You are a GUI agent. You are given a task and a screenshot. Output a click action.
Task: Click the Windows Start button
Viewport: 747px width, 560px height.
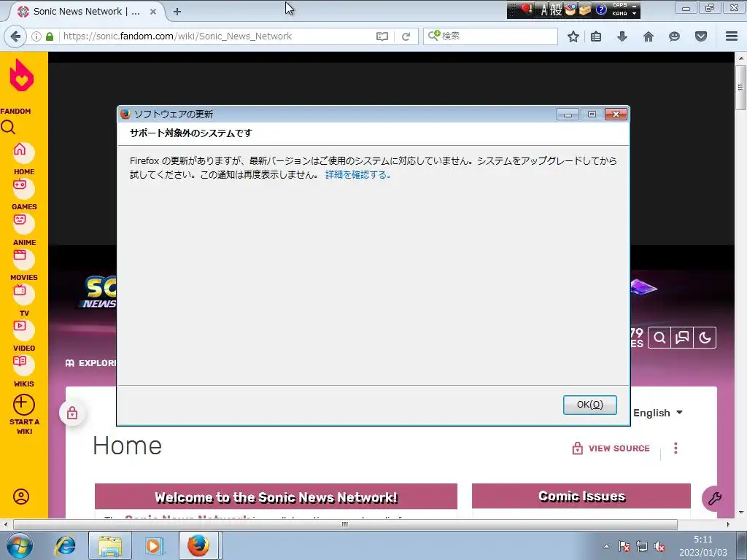click(20, 545)
